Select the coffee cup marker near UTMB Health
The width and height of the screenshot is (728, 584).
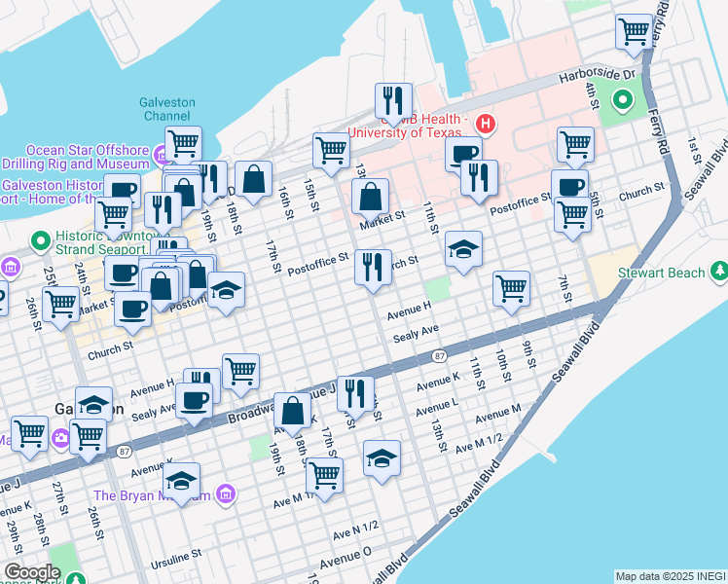pyautogui.click(x=463, y=154)
